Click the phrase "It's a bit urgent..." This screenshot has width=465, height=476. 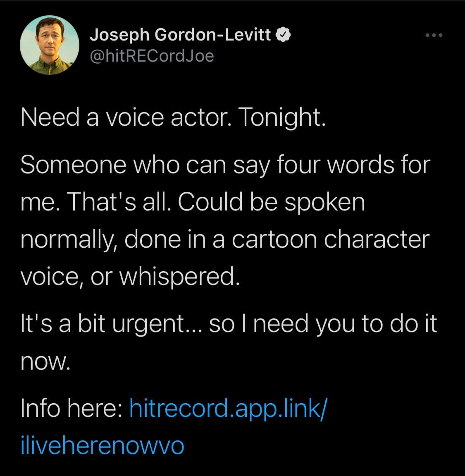click(111, 323)
